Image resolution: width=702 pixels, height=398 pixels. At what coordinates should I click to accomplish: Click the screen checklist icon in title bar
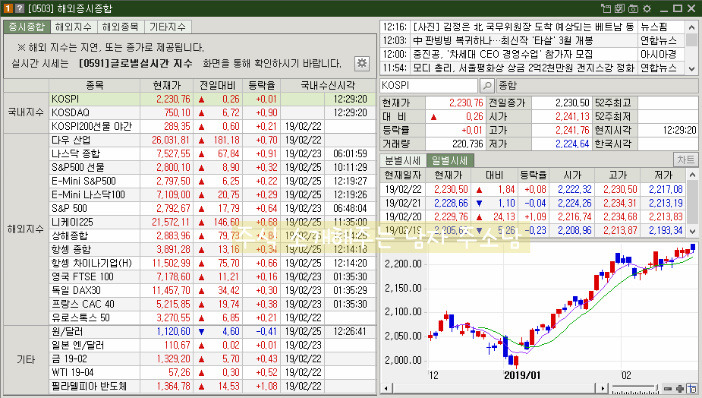tap(620, 8)
